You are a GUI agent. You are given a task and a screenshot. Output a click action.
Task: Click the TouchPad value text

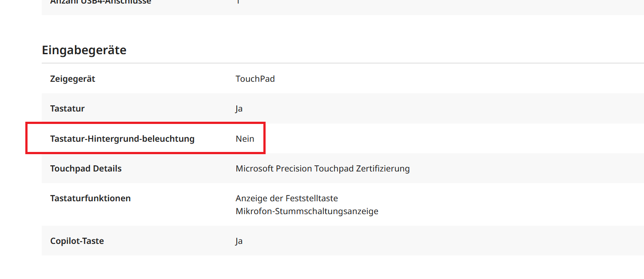pyautogui.click(x=255, y=79)
